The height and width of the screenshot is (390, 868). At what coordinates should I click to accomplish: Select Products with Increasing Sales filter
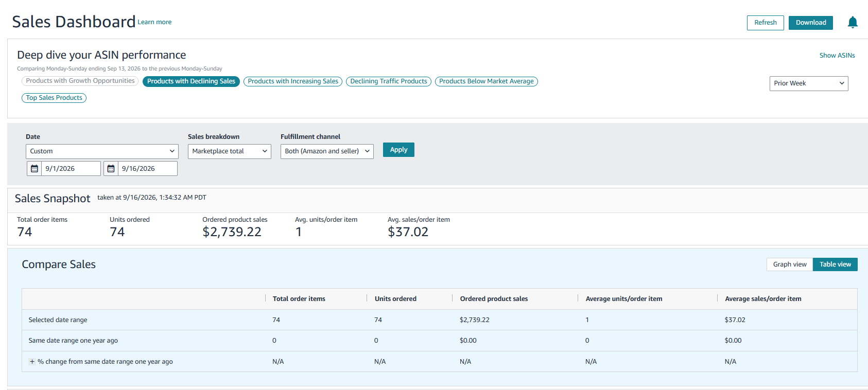[293, 81]
